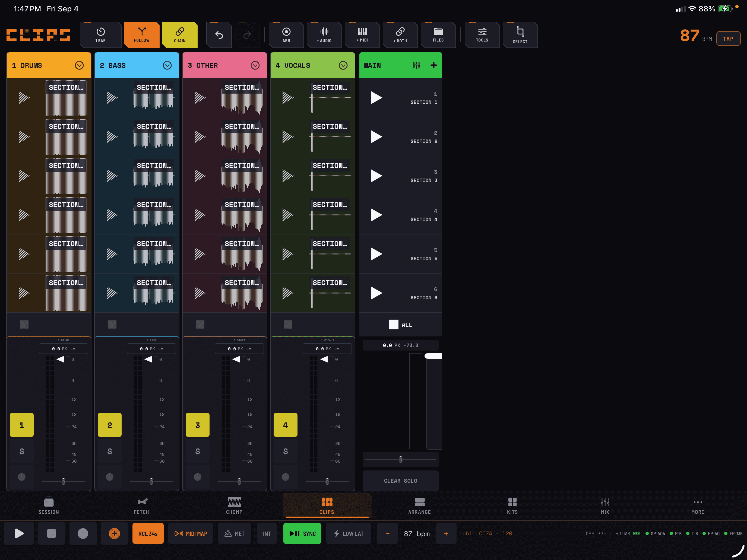Image resolution: width=747 pixels, height=560 pixels.
Task: Click the MAIN plus icon
Action: coord(433,65)
